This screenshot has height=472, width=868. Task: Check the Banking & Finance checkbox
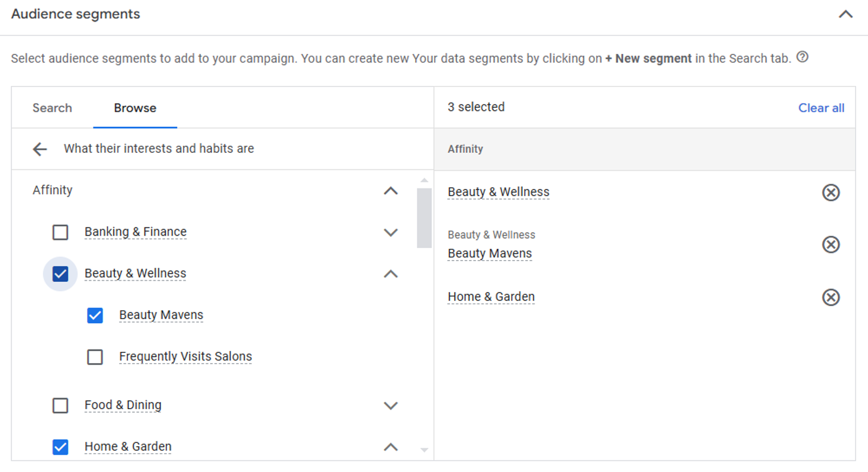click(x=60, y=233)
